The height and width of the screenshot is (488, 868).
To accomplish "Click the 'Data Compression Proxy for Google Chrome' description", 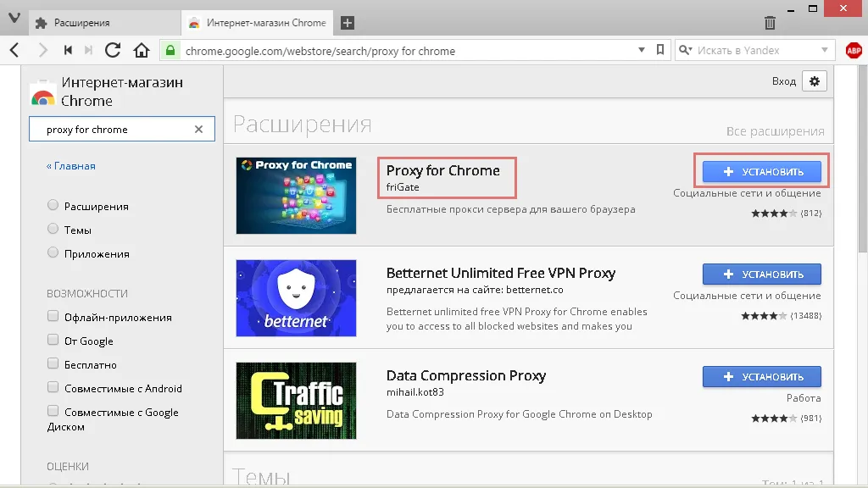I will pyautogui.click(x=520, y=414).
